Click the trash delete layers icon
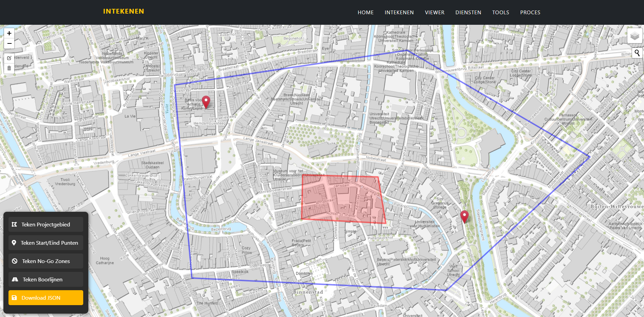This screenshot has height=317, width=644. pos(9,68)
